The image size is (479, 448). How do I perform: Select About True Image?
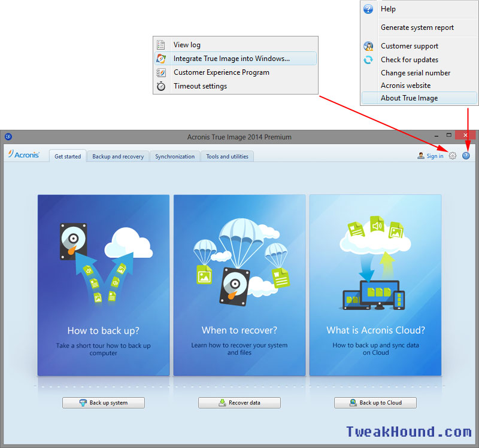pyautogui.click(x=419, y=98)
